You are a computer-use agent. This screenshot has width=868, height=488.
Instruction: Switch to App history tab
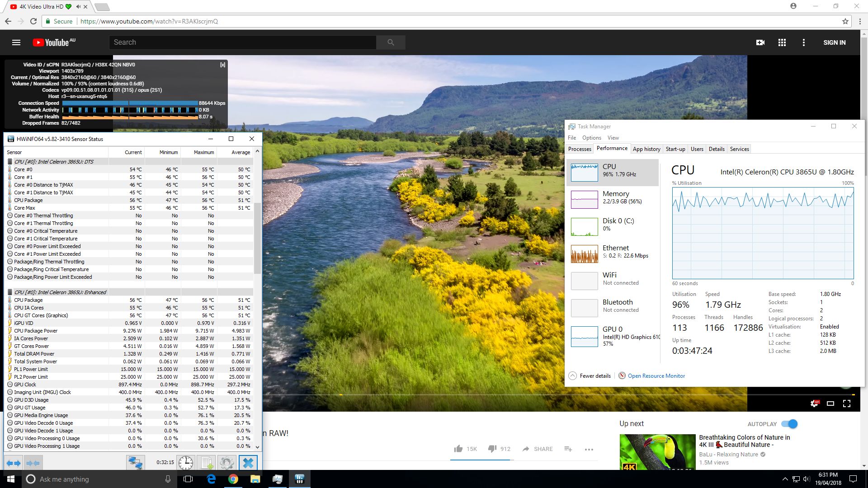[x=646, y=149]
